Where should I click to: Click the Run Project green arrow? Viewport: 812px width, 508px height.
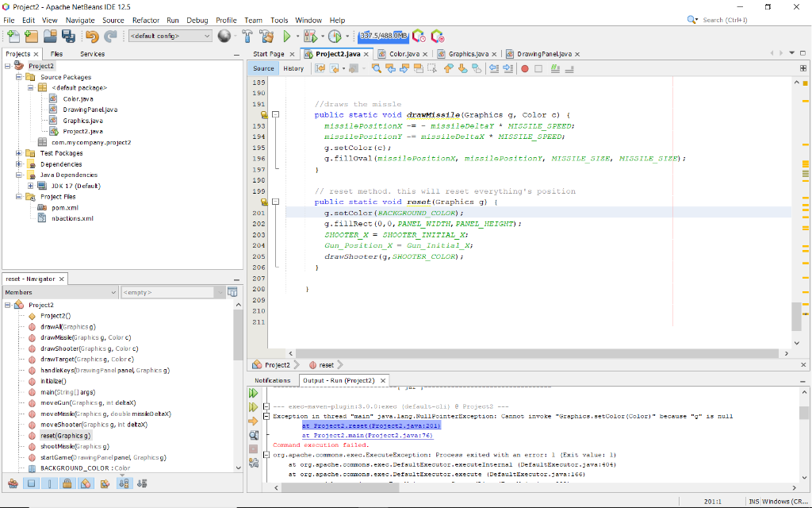[x=286, y=37]
